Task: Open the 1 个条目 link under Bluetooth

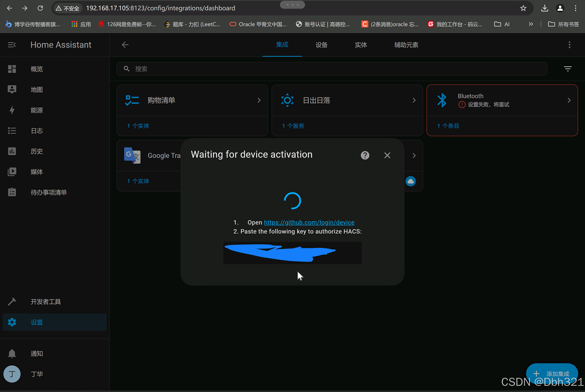Action: coord(448,126)
